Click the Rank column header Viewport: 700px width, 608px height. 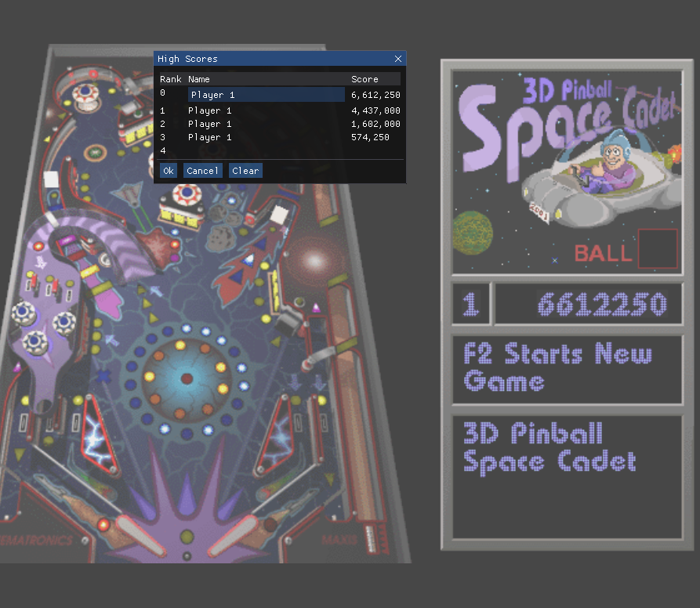pyautogui.click(x=171, y=79)
